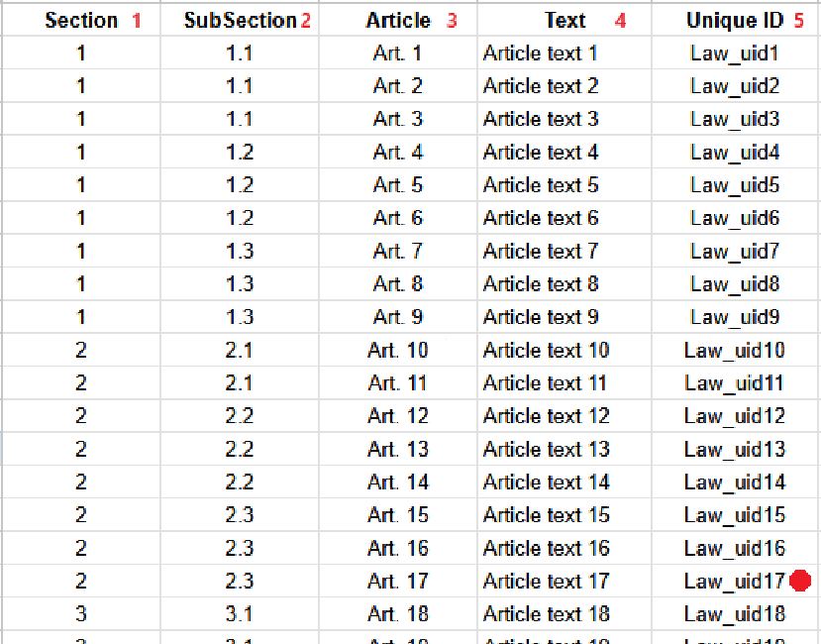821x644 pixels.
Task: Click the Article text 3 cell
Action: click(x=541, y=120)
